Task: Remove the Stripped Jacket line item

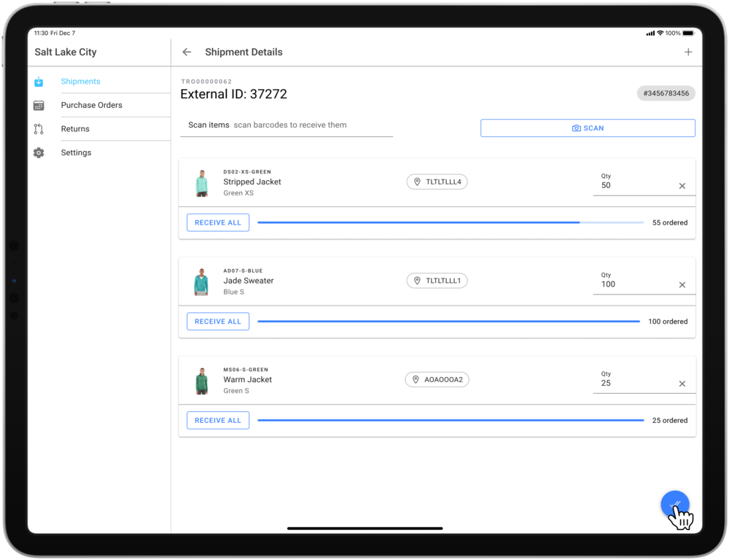Action: pos(682,186)
